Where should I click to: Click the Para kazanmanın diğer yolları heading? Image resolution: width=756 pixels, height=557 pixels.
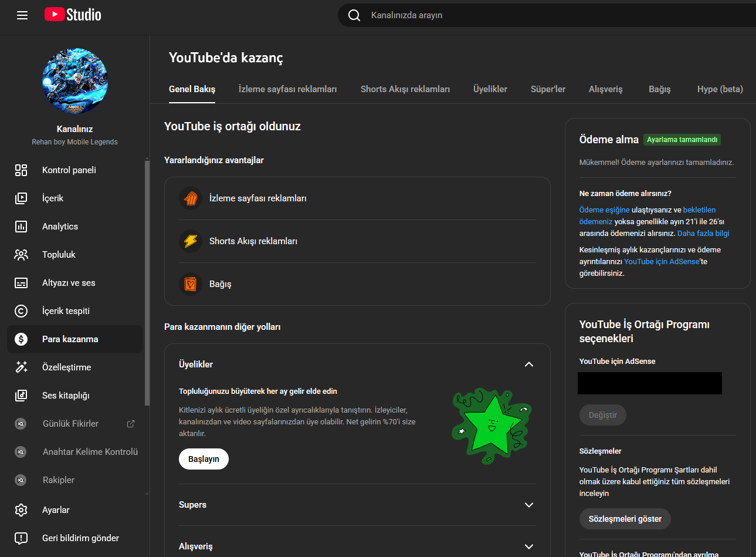[x=222, y=327]
